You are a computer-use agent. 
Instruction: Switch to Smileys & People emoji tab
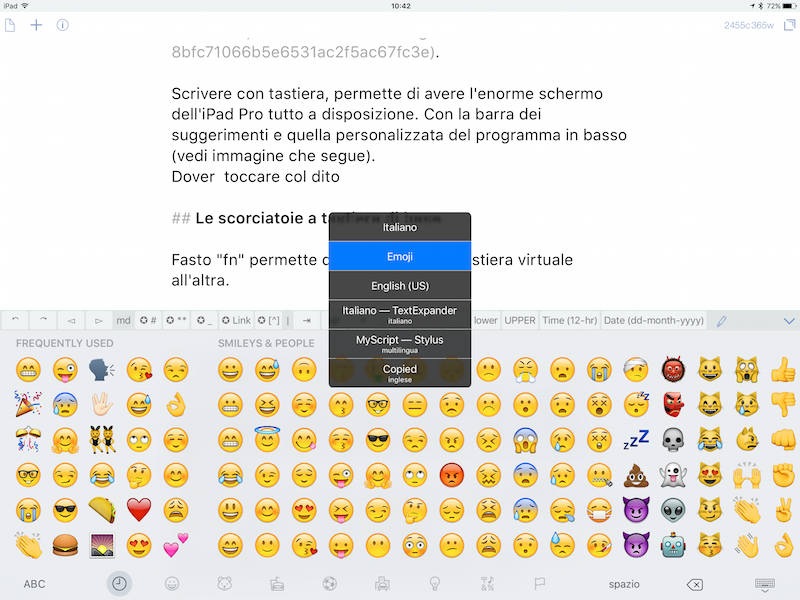[x=172, y=584]
